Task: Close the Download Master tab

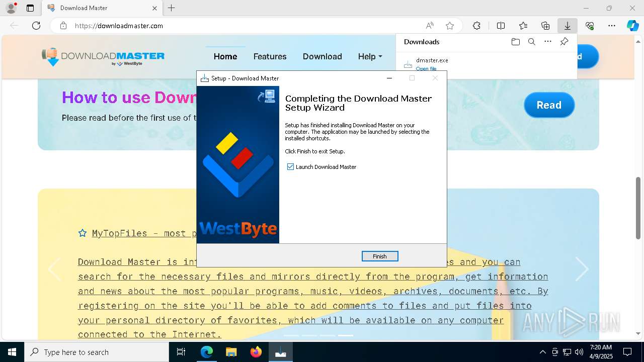Action: 155,8
